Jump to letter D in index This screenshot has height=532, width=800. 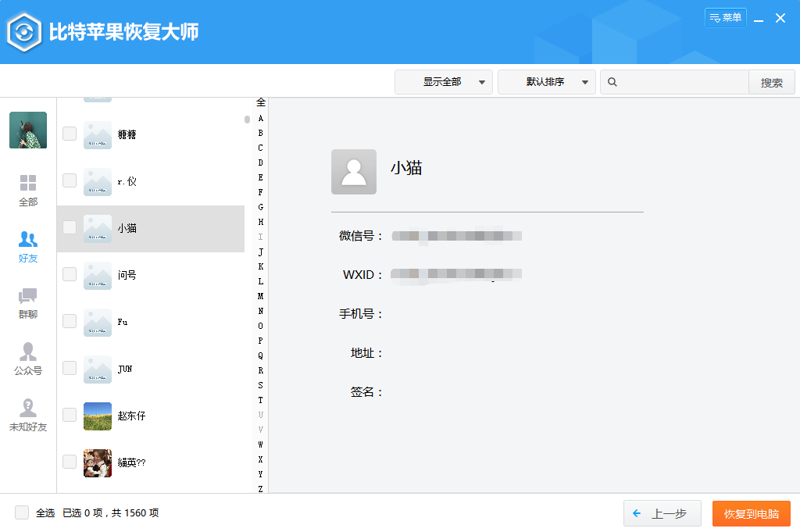click(x=261, y=162)
